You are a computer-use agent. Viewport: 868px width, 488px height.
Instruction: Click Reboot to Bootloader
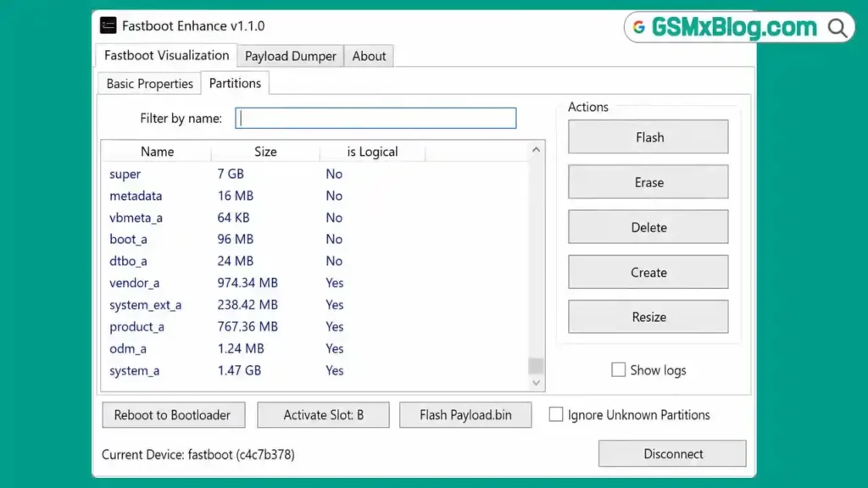click(x=173, y=415)
